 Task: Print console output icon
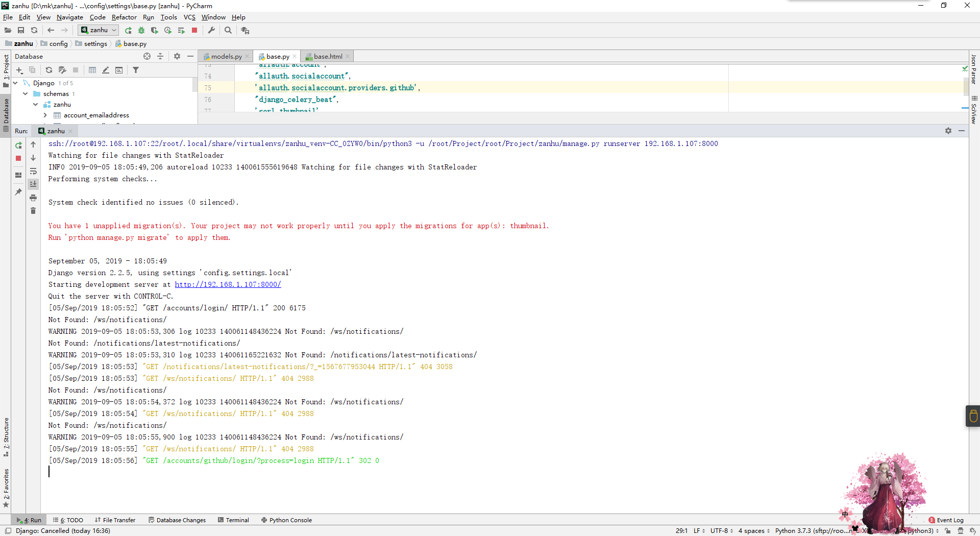pos(33,198)
